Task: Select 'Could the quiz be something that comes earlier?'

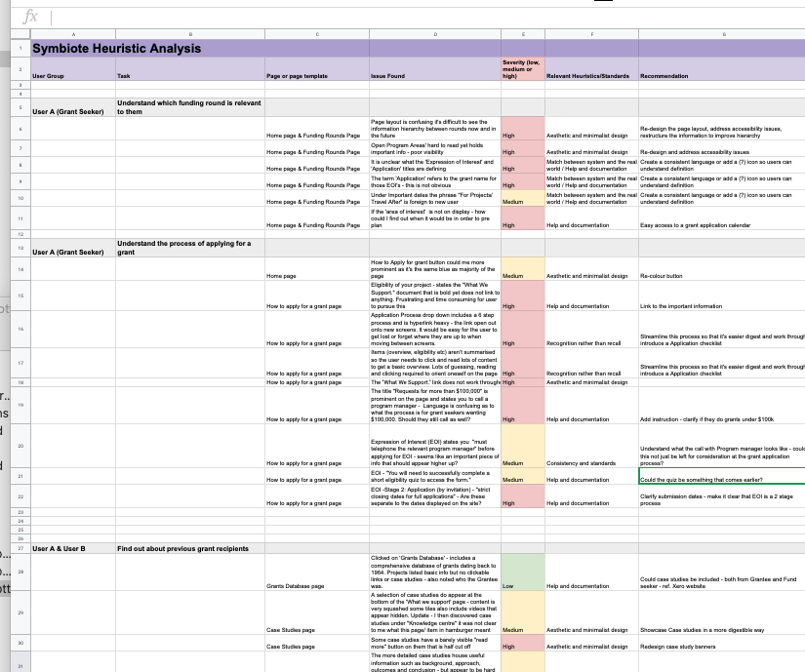Action: pyautogui.click(x=722, y=476)
